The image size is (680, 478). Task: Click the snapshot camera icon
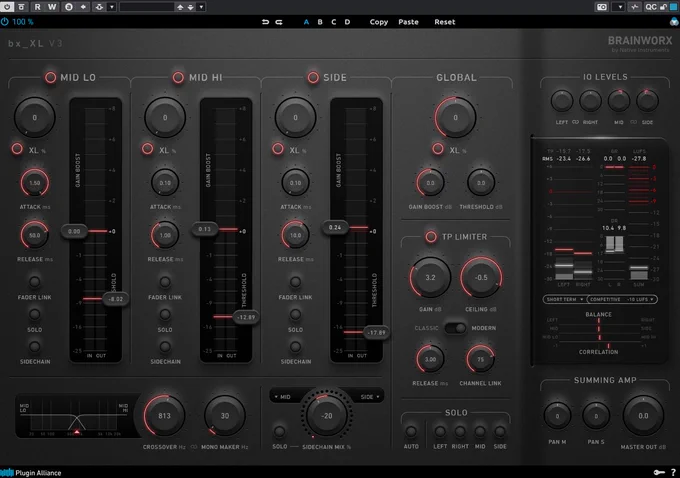[x=602, y=7]
